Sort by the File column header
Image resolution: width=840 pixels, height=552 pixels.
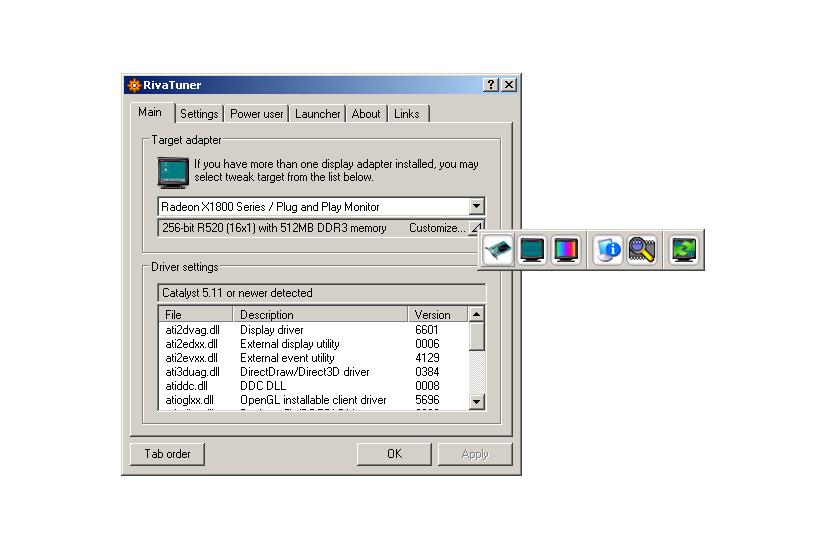coord(196,315)
